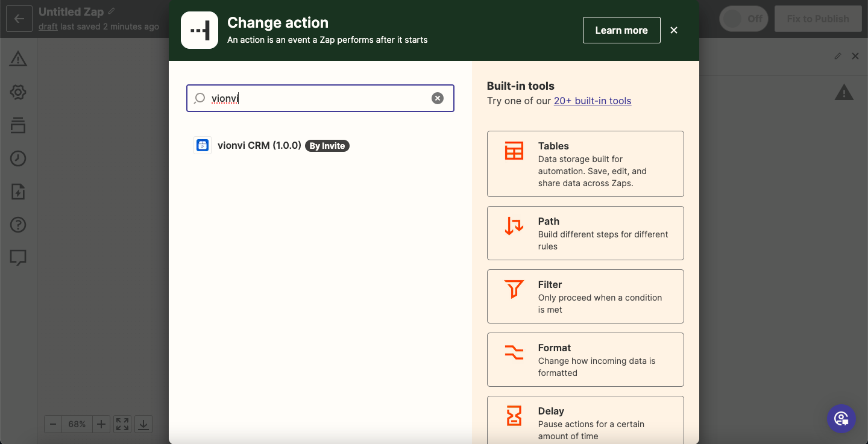Toggle the Zap On/Off switch
The height and width of the screenshot is (444, 868).
tap(743, 19)
